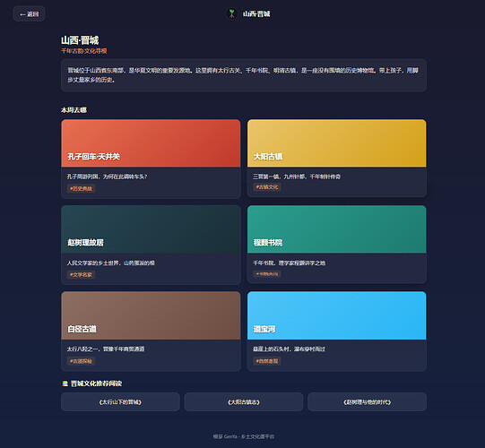Image resolution: width=485 pixels, height=448 pixels.
Task: Click the books icon beside 晋城文化推荐阅读
Action: point(65,383)
